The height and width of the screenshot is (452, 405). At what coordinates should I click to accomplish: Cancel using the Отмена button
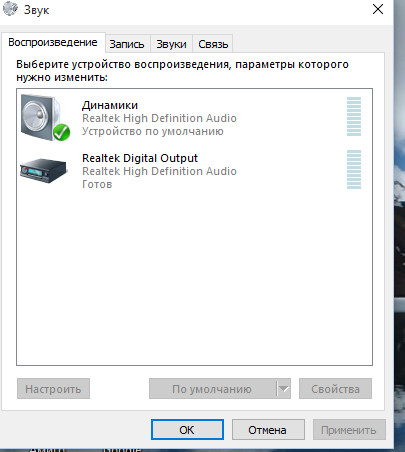click(x=268, y=430)
